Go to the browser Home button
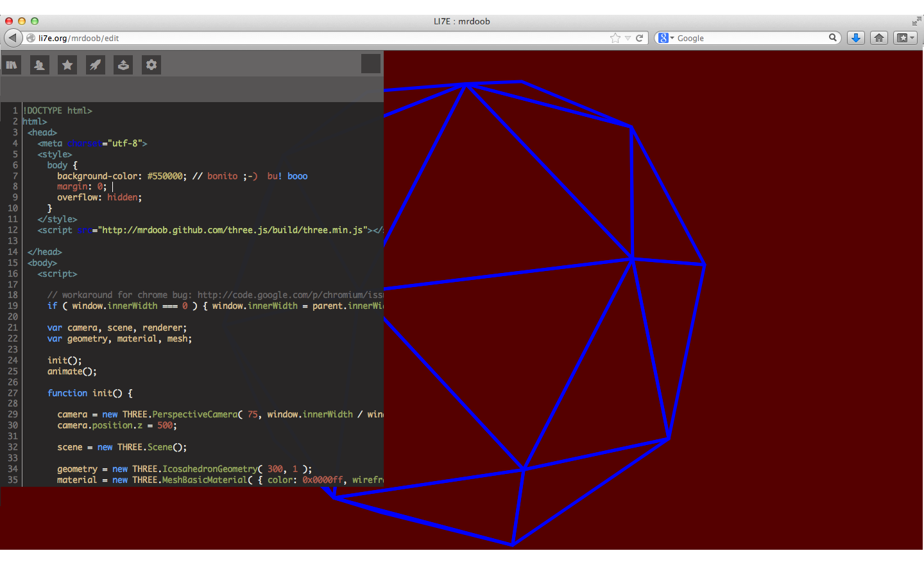 (879, 38)
